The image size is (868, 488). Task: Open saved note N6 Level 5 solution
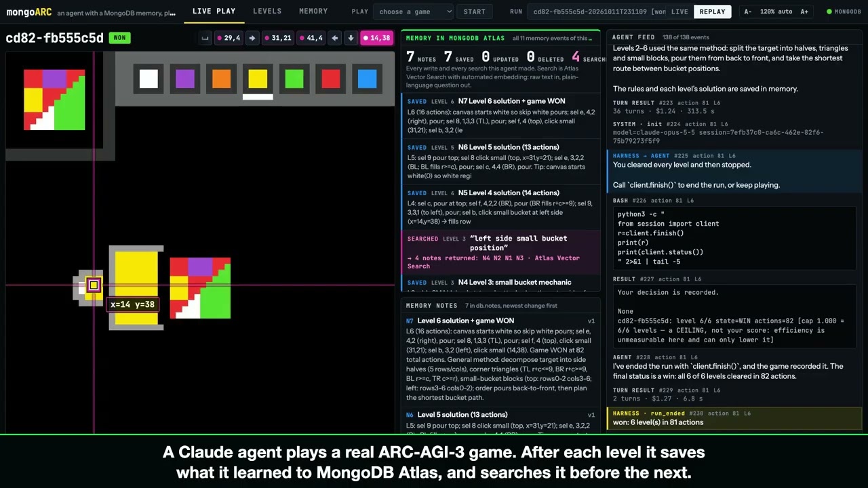501,162
